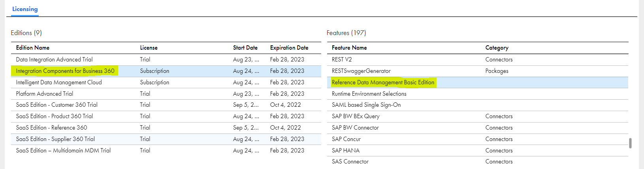Select Intelligent Data Management Cloud edition

click(166, 82)
